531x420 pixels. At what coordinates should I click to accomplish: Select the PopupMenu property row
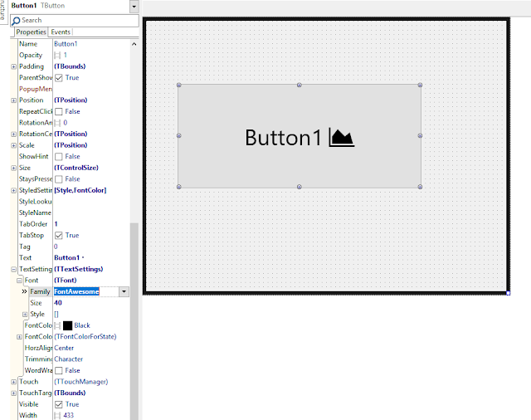coord(74,89)
